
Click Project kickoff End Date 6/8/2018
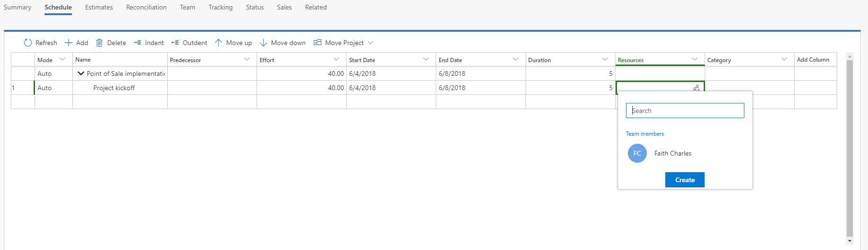coord(452,88)
